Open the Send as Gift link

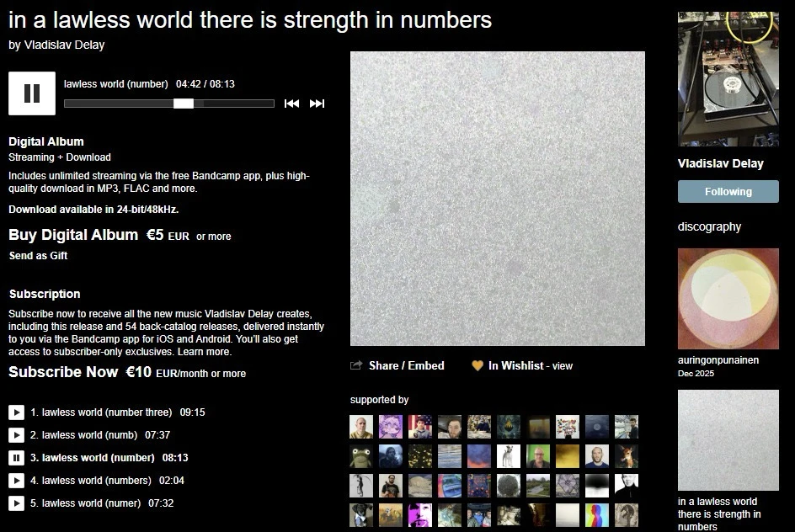[38, 256]
